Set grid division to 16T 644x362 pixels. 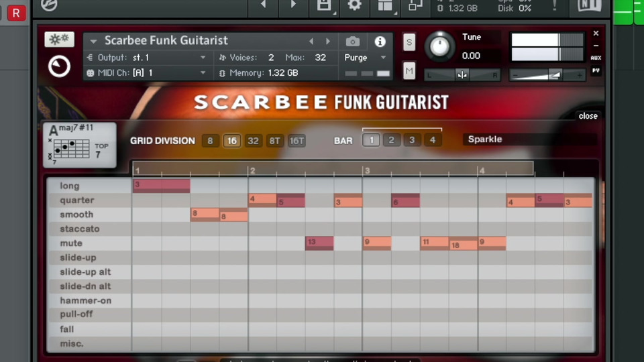pos(297,141)
